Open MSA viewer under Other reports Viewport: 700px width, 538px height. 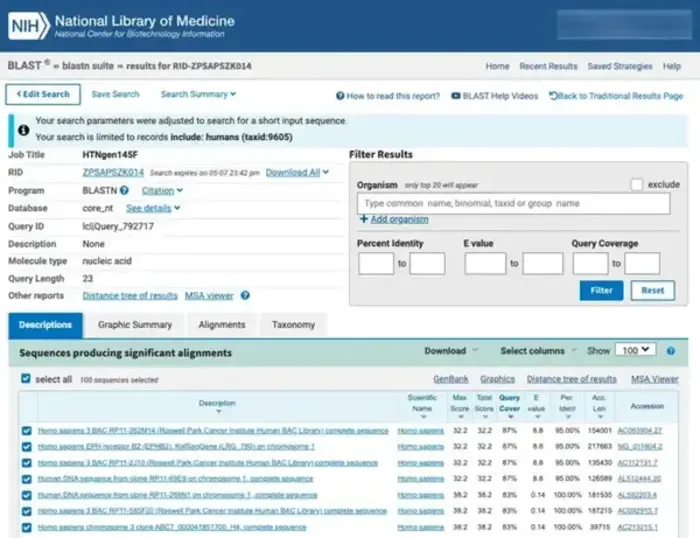point(209,296)
